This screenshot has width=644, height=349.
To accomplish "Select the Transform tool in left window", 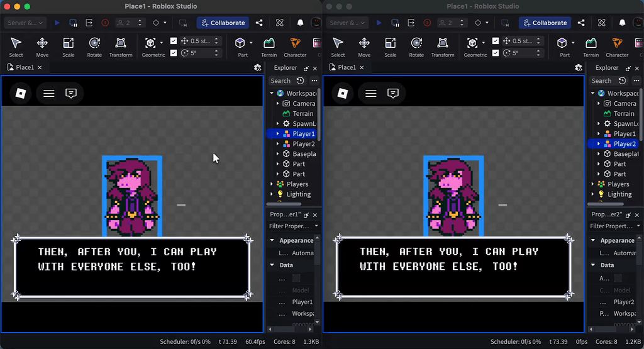I will pyautogui.click(x=121, y=47).
